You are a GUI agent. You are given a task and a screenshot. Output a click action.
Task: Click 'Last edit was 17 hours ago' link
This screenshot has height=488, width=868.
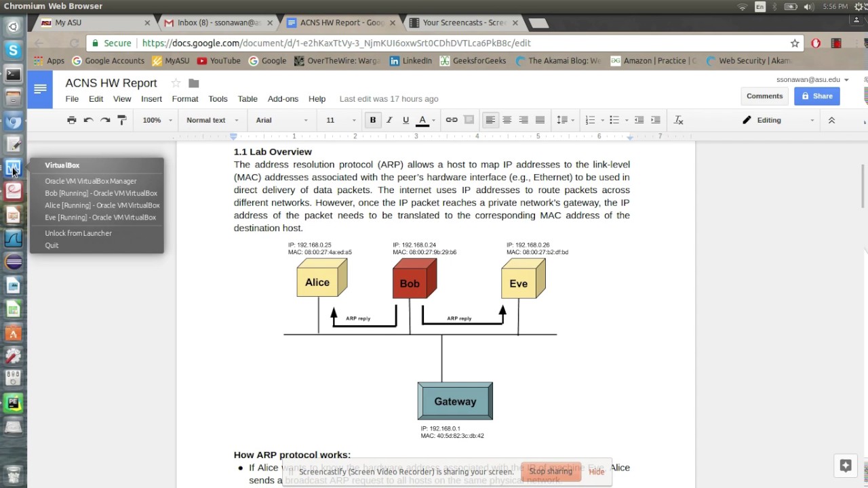click(x=389, y=99)
